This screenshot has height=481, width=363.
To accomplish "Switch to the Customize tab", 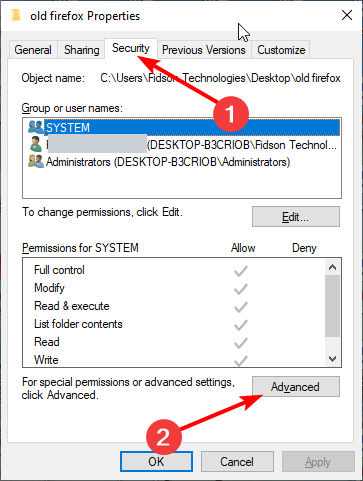I will [281, 50].
